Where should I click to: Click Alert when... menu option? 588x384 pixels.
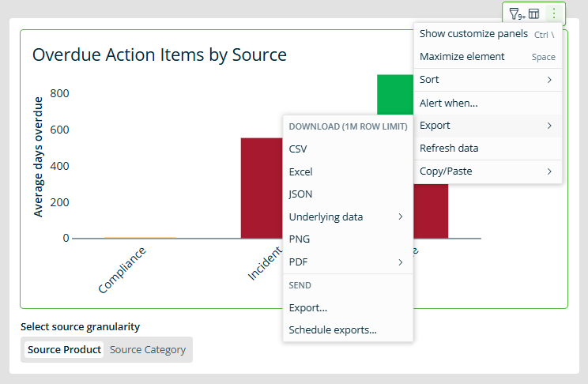pyautogui.click(x=449, y=103)
